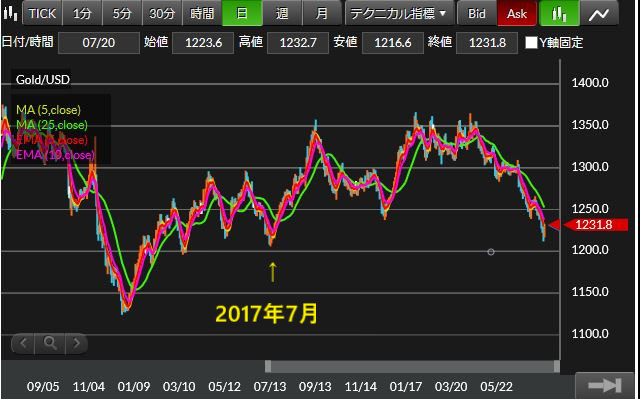Image resolution: width=640 pixels, height=399 pixels.
Task: Click the MA (5,close) legend entry
Action: coord(48,110)
